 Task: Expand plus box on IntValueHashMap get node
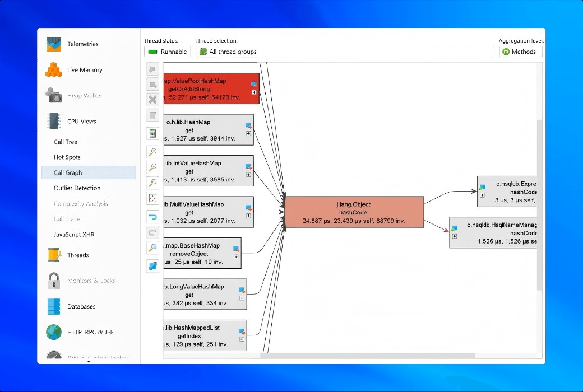pos(248,175)
